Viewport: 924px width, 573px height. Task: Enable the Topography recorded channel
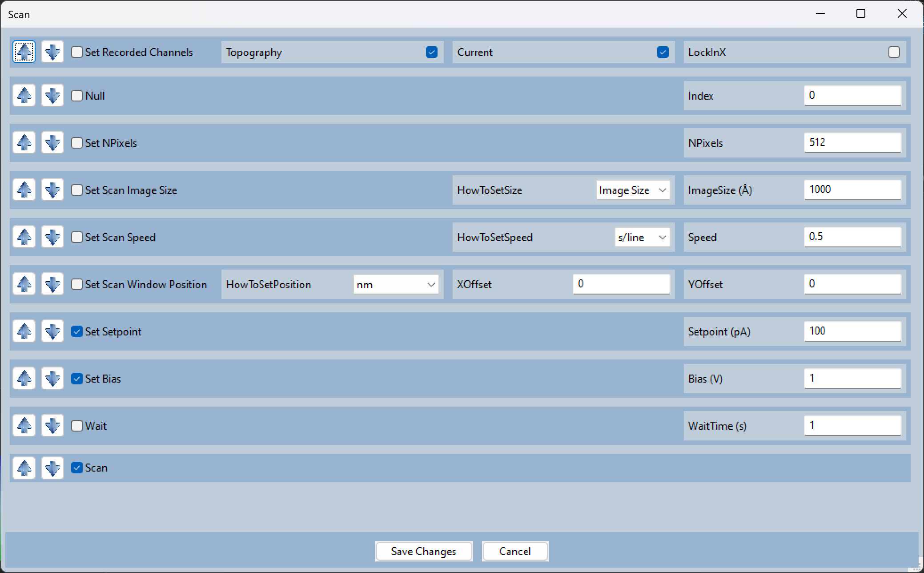click(432, 52)
